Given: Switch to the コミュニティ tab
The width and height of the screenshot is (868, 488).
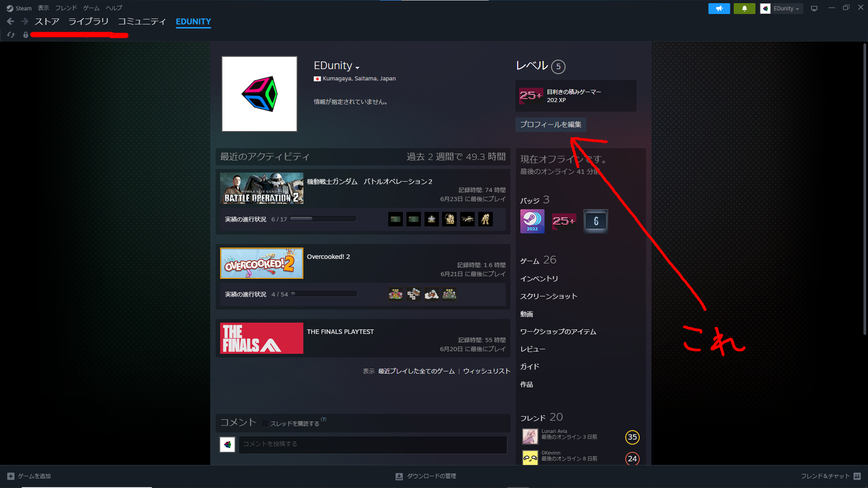Looking at the screenshot, I should pos(142,21).
